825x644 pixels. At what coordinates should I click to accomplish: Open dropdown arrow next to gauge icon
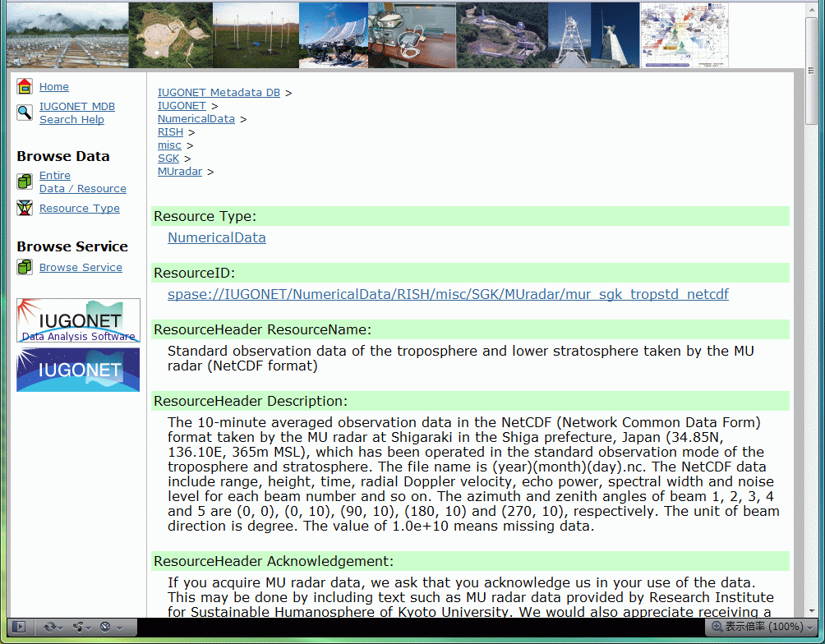[x=119, y=628]
